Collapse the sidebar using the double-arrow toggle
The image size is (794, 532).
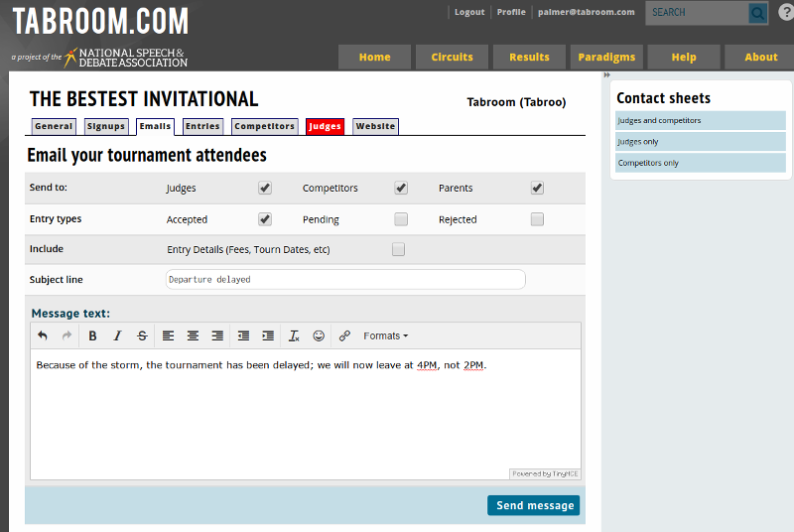606,75
